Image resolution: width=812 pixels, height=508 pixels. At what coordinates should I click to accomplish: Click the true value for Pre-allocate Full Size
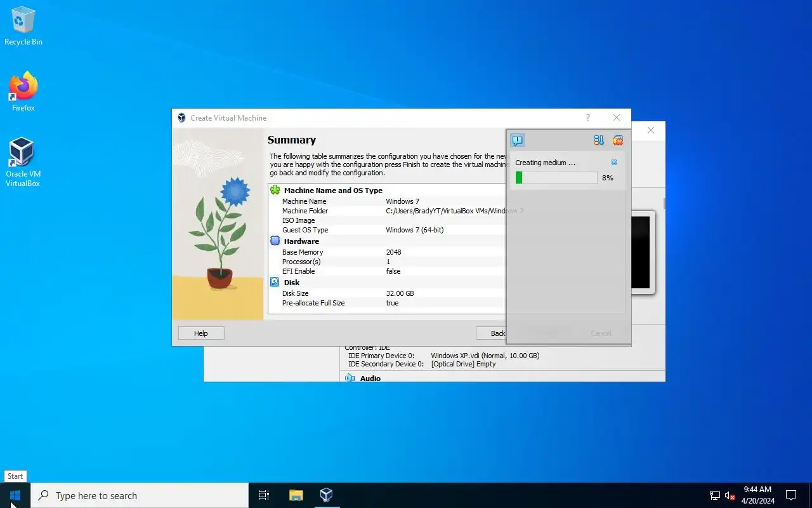coord(393,303)
